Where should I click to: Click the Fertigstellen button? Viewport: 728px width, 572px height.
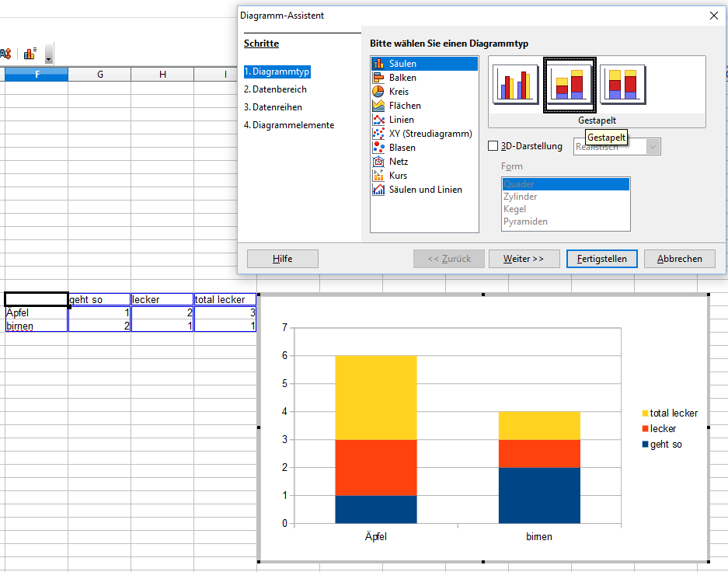tap(601, 259)
